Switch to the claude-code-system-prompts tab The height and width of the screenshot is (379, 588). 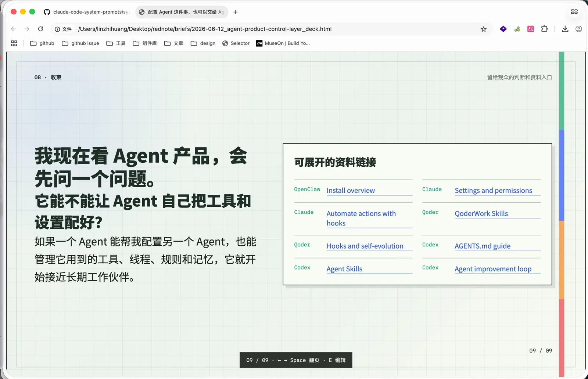click(x=86, y=12)
